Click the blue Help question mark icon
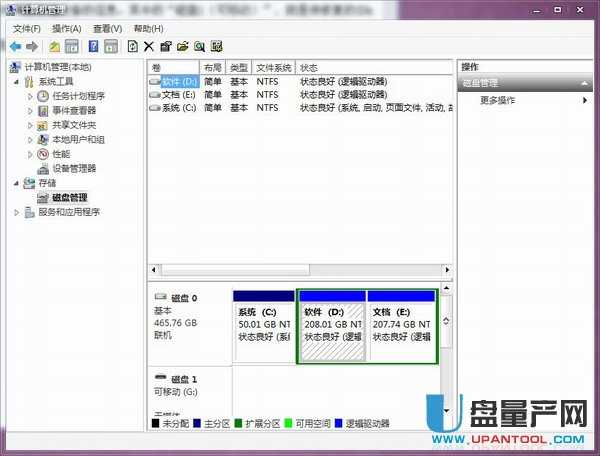The width and height of the screenshot is (600, 456). [94, 46]
